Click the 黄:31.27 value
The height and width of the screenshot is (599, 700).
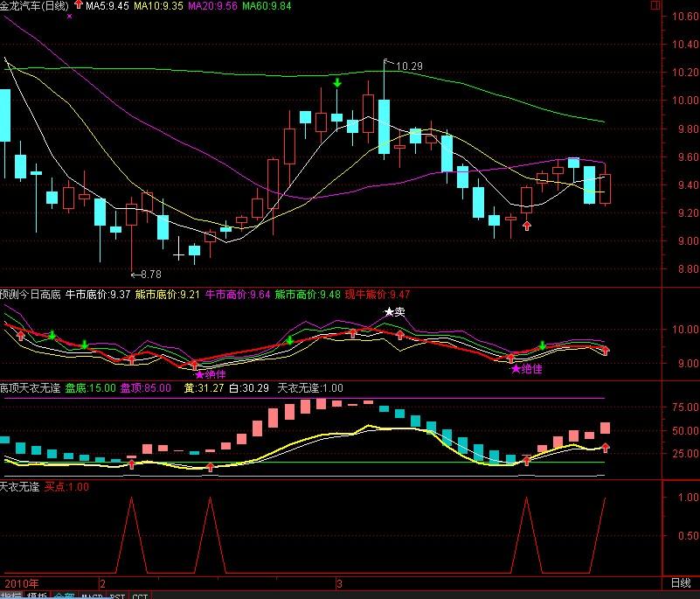204,387
